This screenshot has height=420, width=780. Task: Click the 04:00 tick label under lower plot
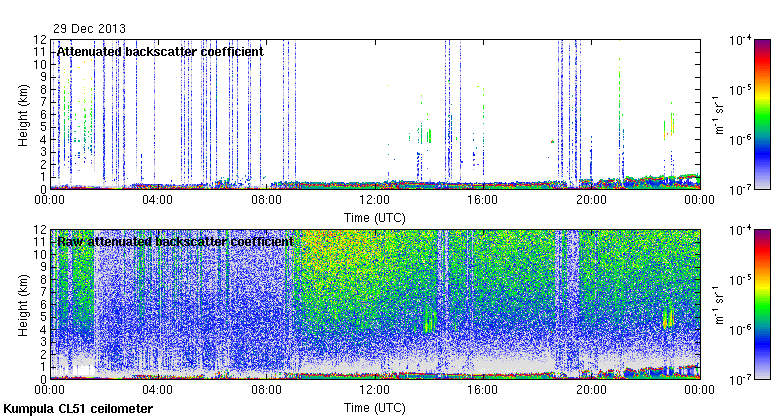[158, 390]
